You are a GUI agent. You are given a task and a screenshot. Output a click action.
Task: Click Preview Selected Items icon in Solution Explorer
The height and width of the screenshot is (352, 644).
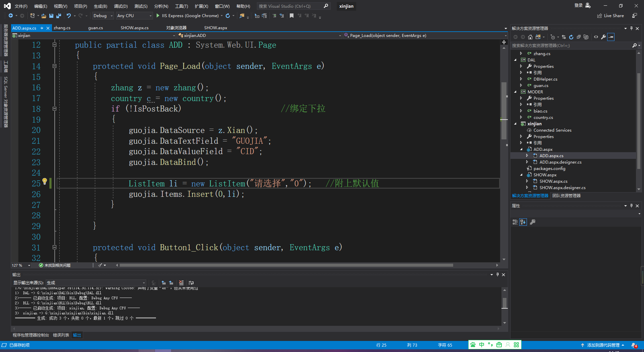[611, 37]
